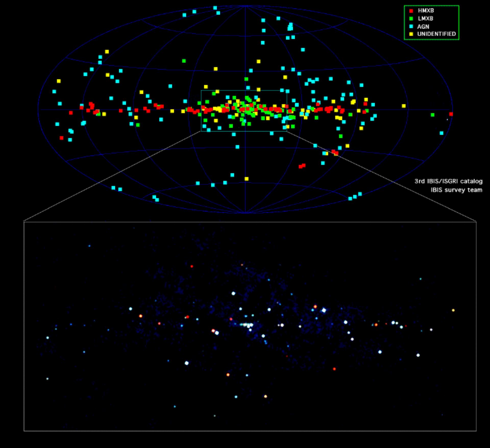Click the red HMXB legend swatch
490x448 pixels.
pyautogui.click(x=411, y=11)
